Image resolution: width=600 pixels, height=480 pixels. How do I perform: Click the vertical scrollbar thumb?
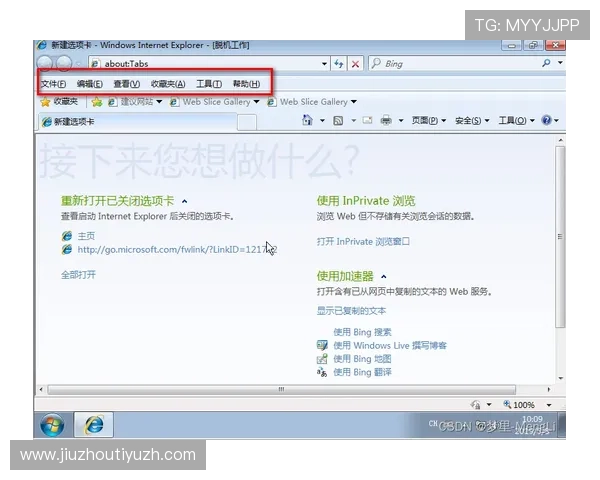pyautogui.click(x=560, y=237)
